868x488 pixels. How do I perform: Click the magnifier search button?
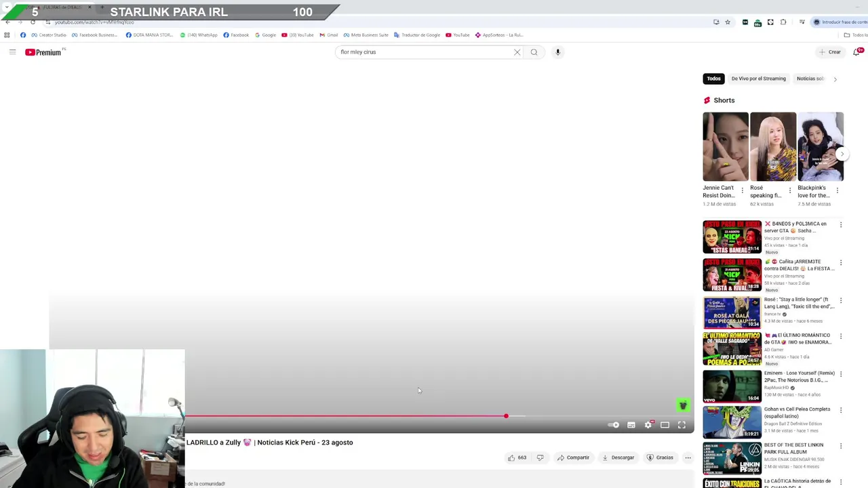(x=534, y=52)
